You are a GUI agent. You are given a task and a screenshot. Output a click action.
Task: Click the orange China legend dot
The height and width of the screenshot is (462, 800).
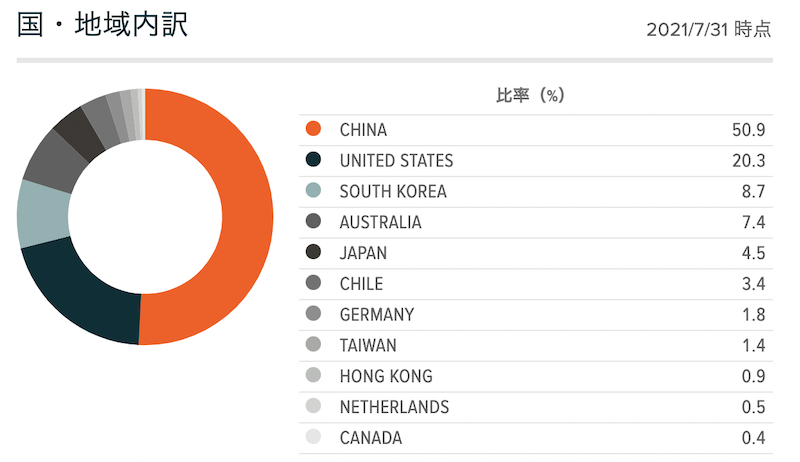coord(313,129)
